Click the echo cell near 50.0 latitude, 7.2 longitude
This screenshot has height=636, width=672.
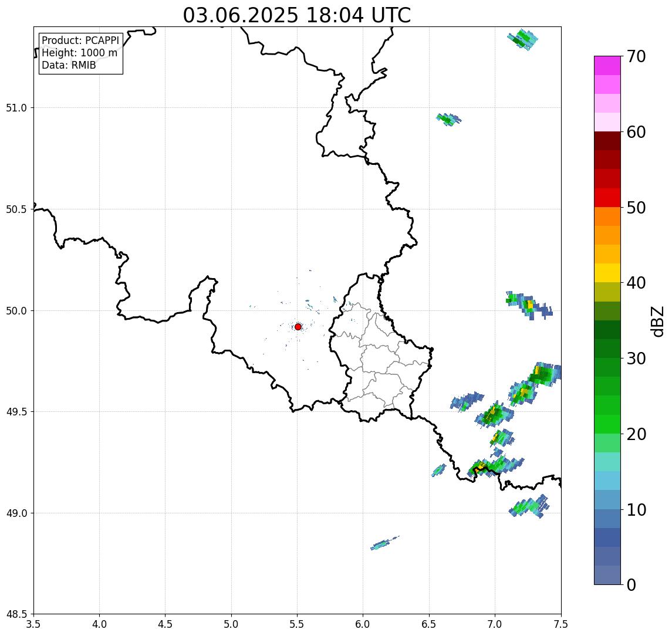[x=529, y=305]
